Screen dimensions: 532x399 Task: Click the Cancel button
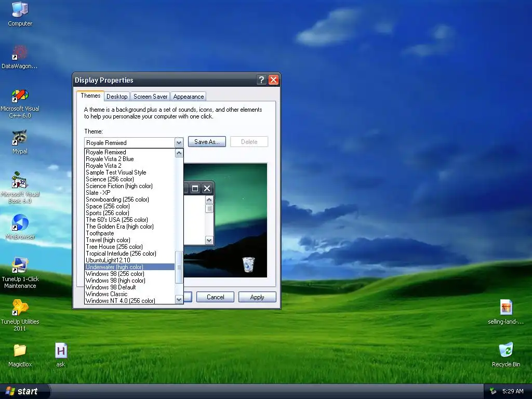point(215,297)
